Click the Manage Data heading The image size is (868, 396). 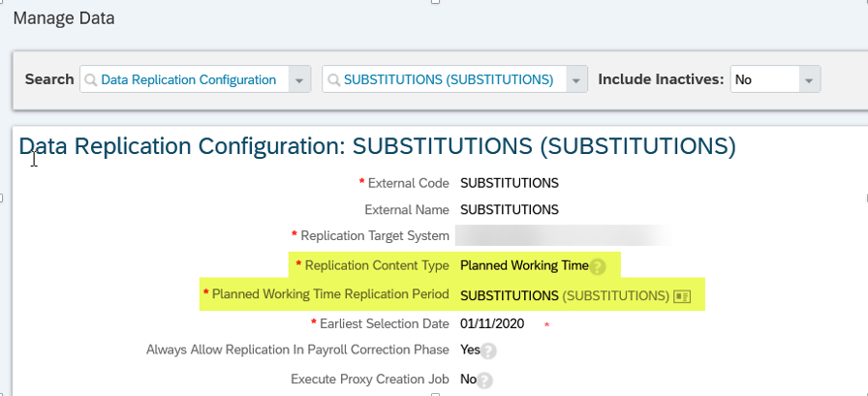64,18
